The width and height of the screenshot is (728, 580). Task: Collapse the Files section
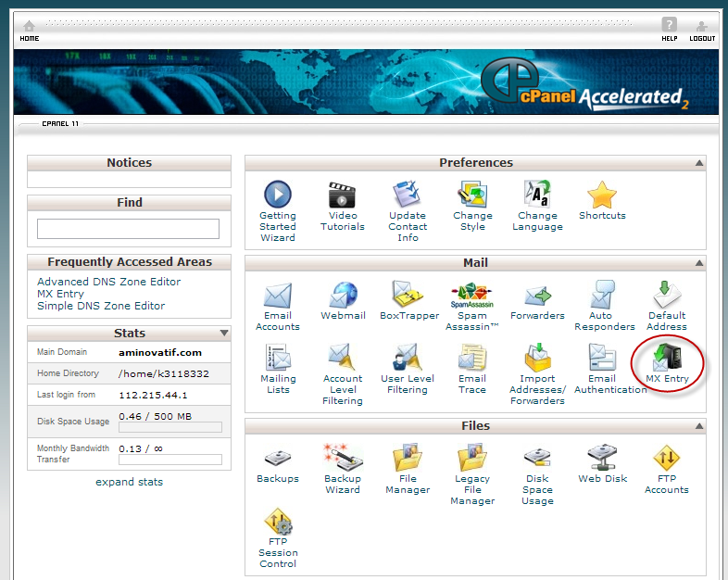[x=698, y=426]
